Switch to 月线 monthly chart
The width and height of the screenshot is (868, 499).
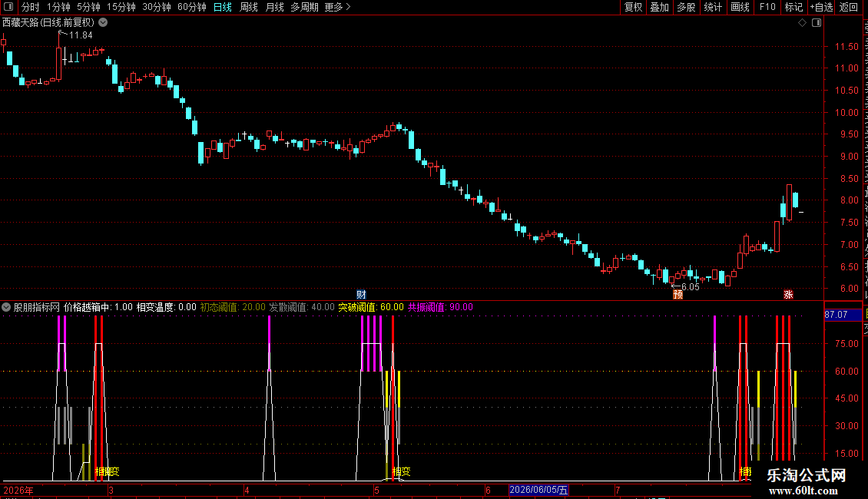(274, 7)
